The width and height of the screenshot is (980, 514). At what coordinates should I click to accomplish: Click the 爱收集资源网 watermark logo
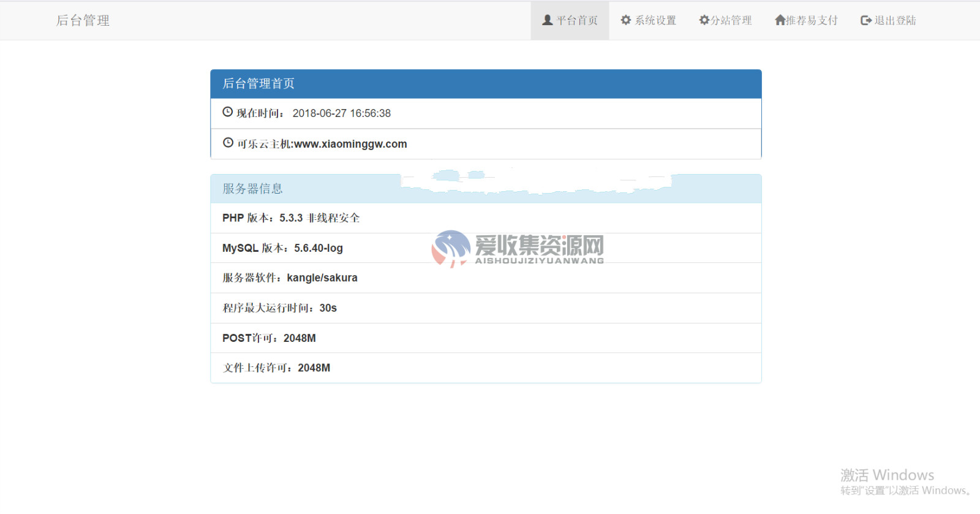coord(518,248)
